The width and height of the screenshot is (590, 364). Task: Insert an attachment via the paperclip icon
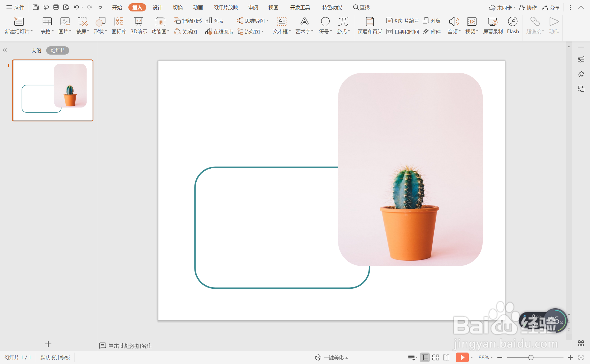tap(432, 32)
